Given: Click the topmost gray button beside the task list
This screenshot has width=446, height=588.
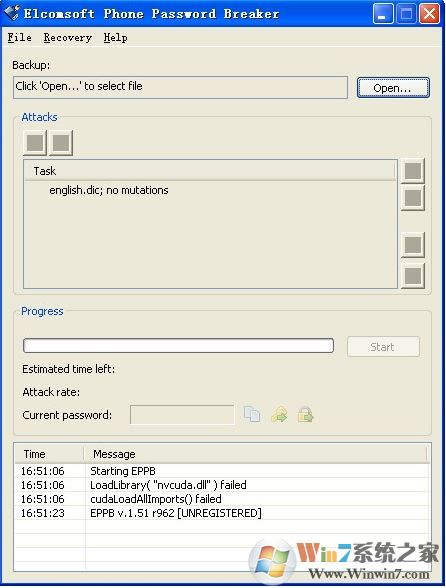Looking at the screenshot, I should (x=413, y=171).
